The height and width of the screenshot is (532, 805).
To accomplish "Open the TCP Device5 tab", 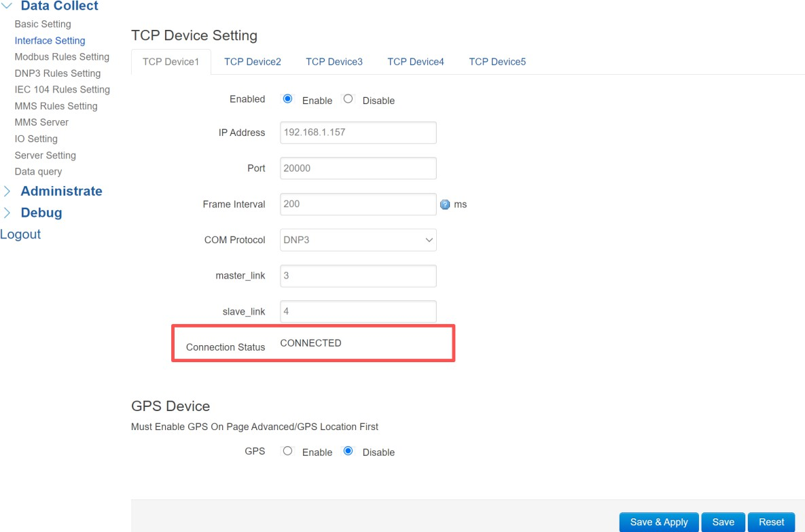I will [497, 62].
